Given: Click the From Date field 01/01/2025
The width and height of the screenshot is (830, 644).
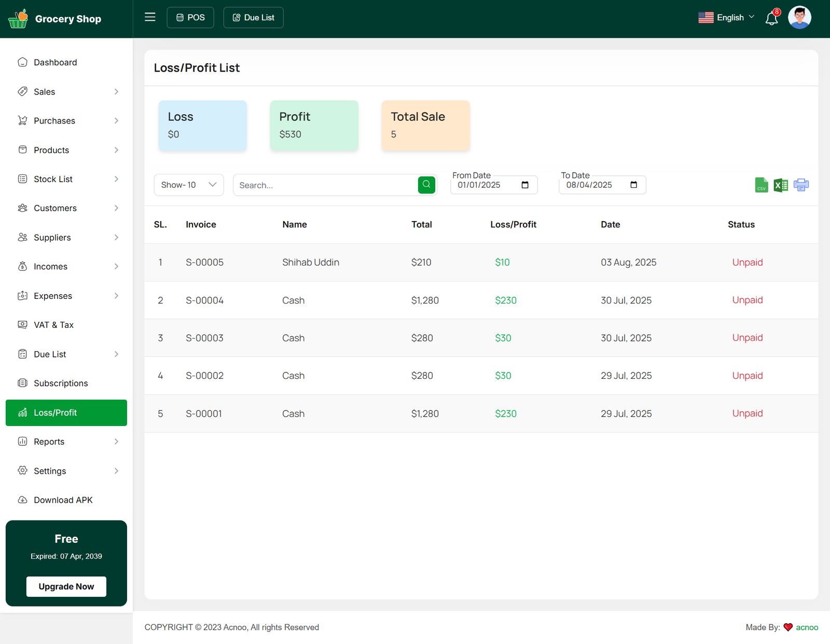Looking at the screenshot, I should [x=494, y=185].
